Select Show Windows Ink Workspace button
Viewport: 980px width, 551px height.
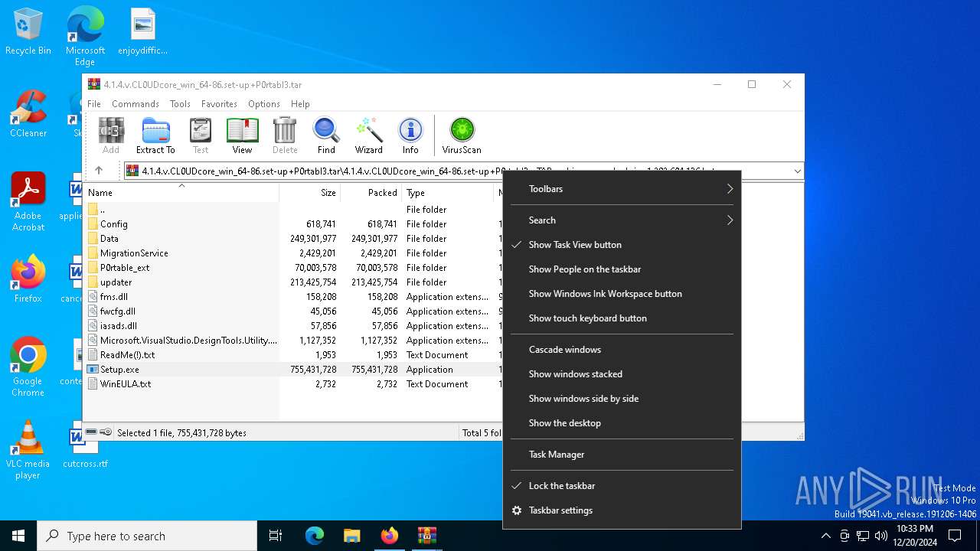click(x=622, y=294)
